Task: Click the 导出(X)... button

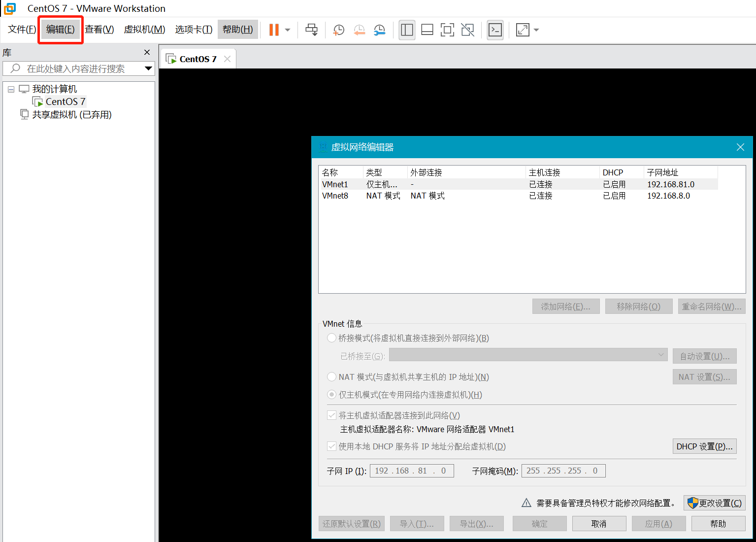Action: [x=477, y=524]
